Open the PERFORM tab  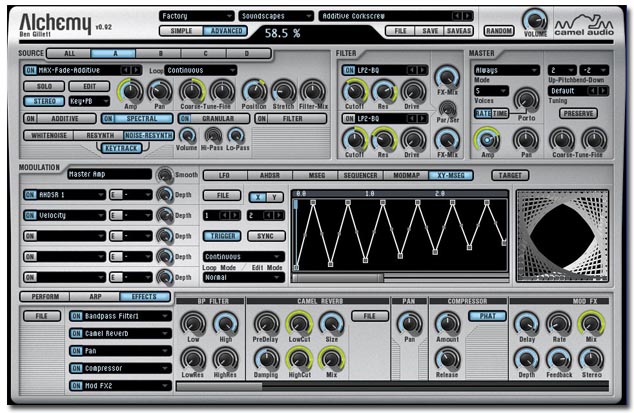[x=45, y=297]
